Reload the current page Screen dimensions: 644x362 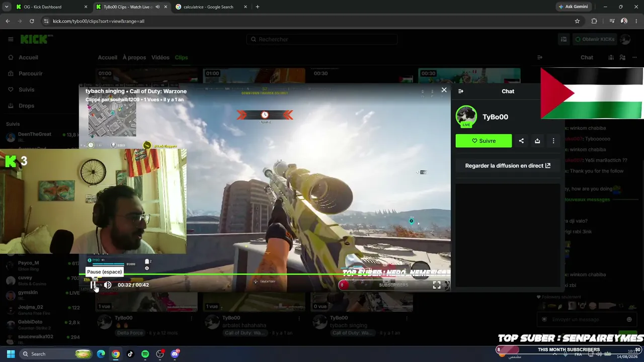coord(32,21)
